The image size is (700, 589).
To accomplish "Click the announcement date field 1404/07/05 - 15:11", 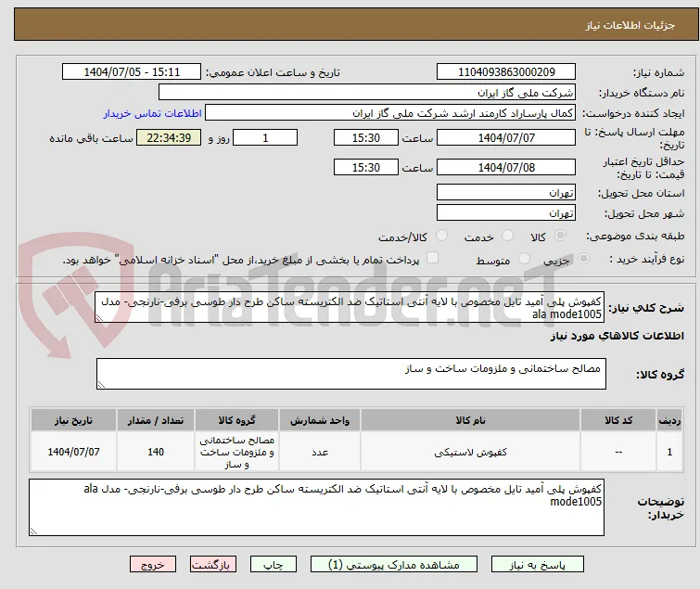I will [132, 72].
